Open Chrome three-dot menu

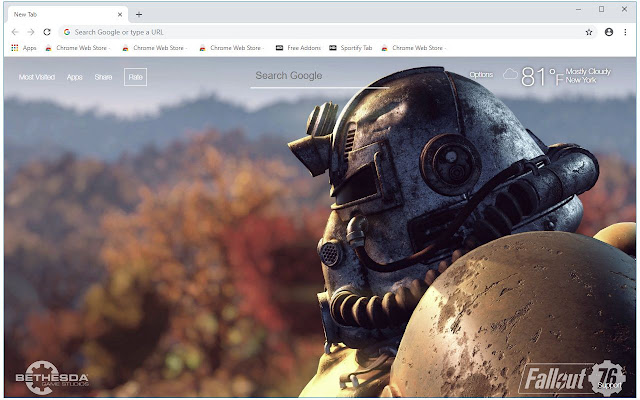[625, 32]
